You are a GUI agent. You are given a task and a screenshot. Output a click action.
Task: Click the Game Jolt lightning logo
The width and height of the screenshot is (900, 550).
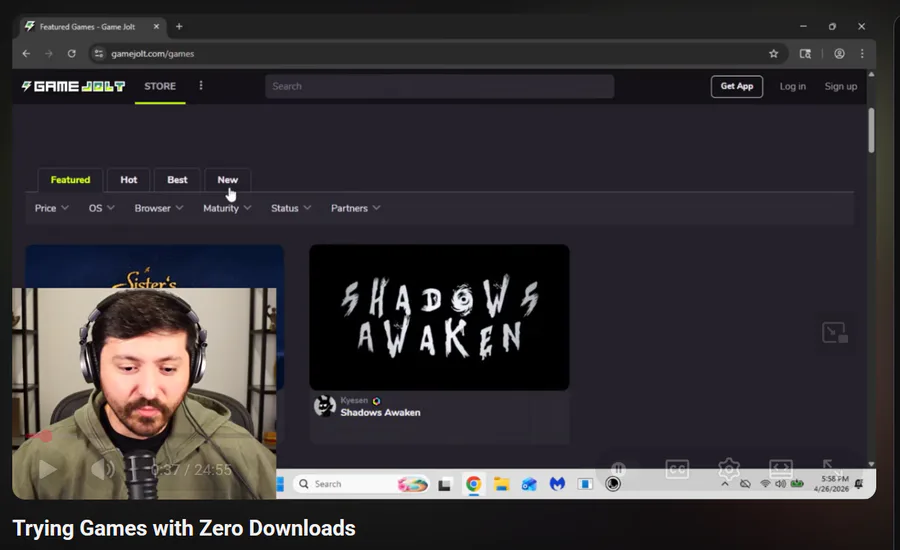[73, 86]
